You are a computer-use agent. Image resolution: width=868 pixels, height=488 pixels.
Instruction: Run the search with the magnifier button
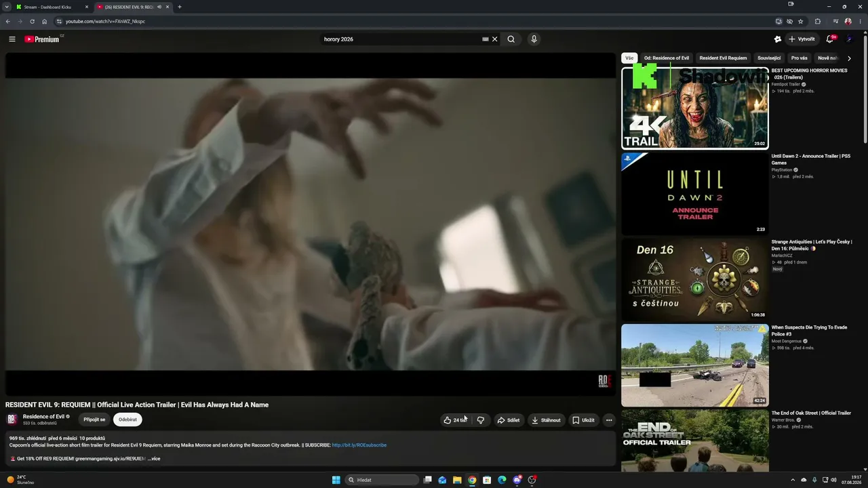point(511,39)
